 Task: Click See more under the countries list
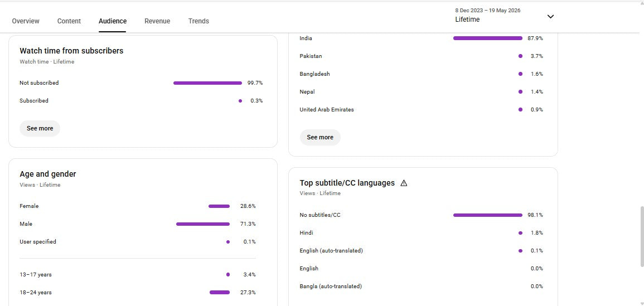[320, 137]
